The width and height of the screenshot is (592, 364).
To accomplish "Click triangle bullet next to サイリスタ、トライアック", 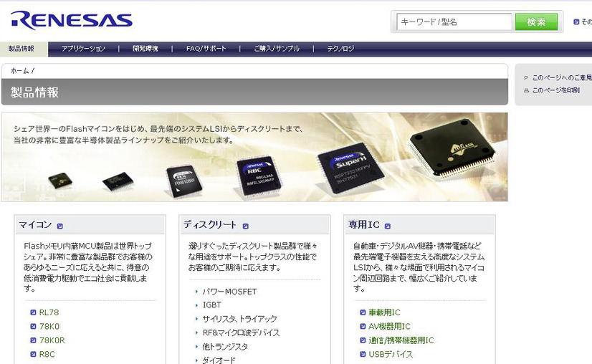I will click(196, 319).
